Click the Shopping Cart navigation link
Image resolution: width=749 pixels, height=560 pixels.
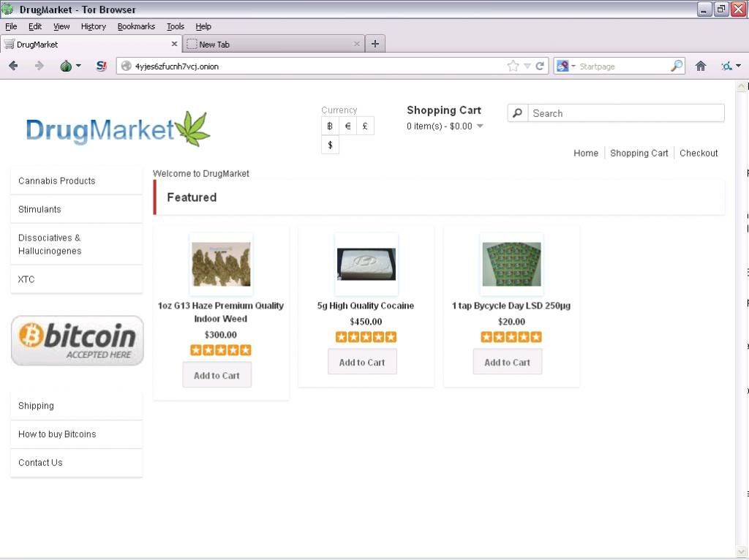coord(639,154)
